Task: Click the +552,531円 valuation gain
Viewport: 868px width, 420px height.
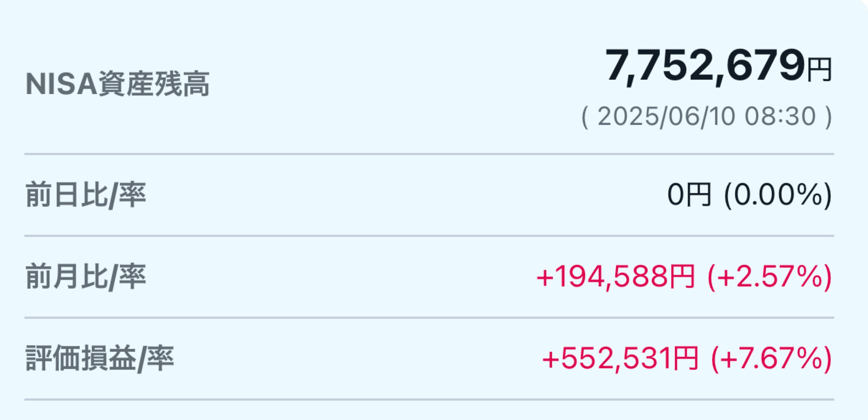Action: (x=620, y=359)
